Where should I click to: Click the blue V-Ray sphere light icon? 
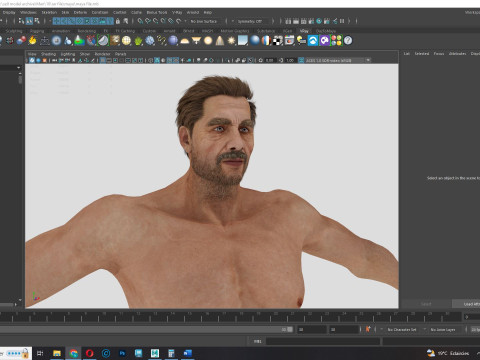173,41
